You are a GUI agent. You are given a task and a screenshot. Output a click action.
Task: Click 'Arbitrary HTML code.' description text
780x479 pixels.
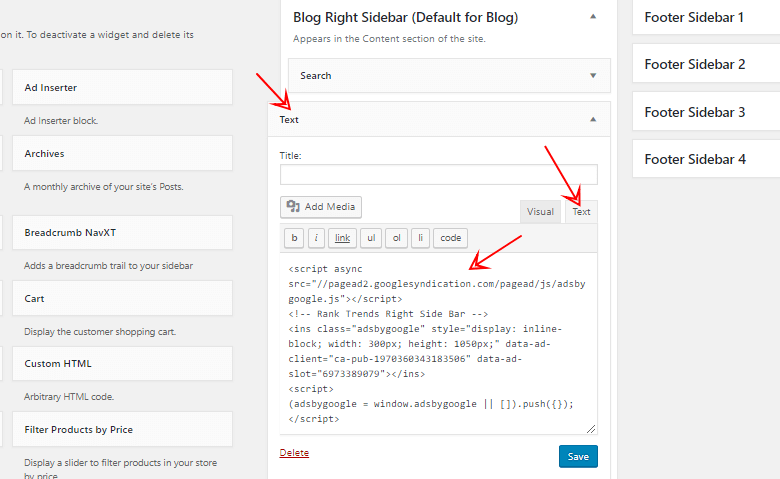[x=69, y=397]
